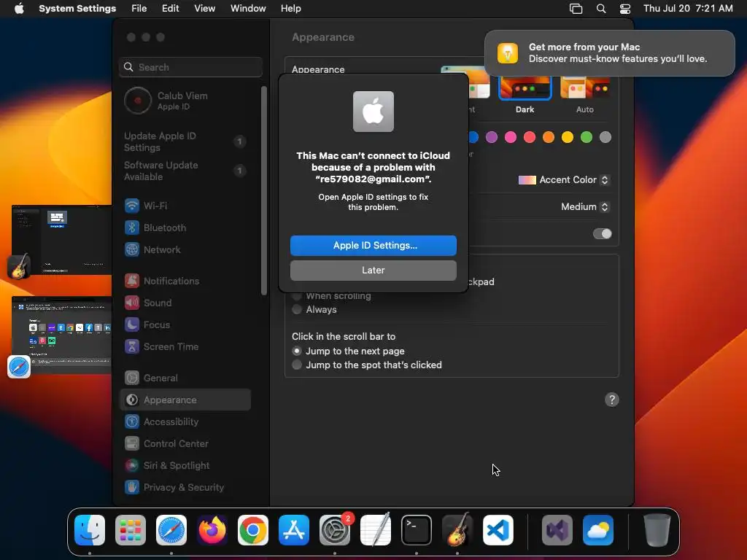Open Launchpad from the Dock
The image size is (747, 560).
pos(131,530)
